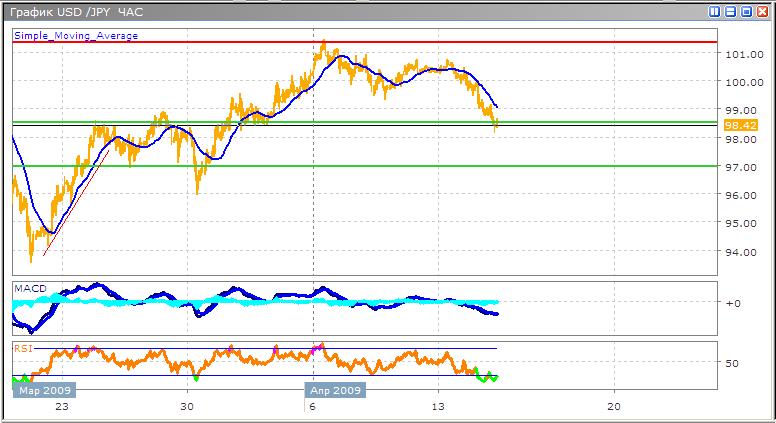Click the 94.00 price axis label
Image resolution: width=776 pixels, height=423 pixels.
[741, 252]
